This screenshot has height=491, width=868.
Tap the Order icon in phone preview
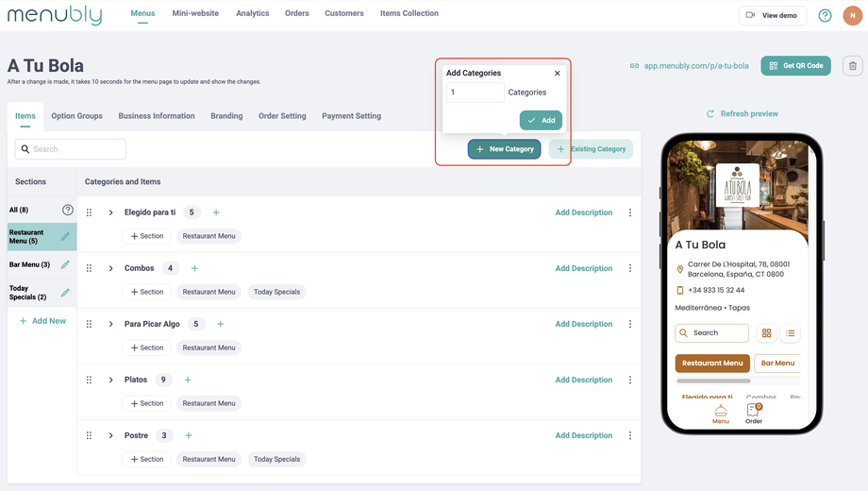coord(754,414)
